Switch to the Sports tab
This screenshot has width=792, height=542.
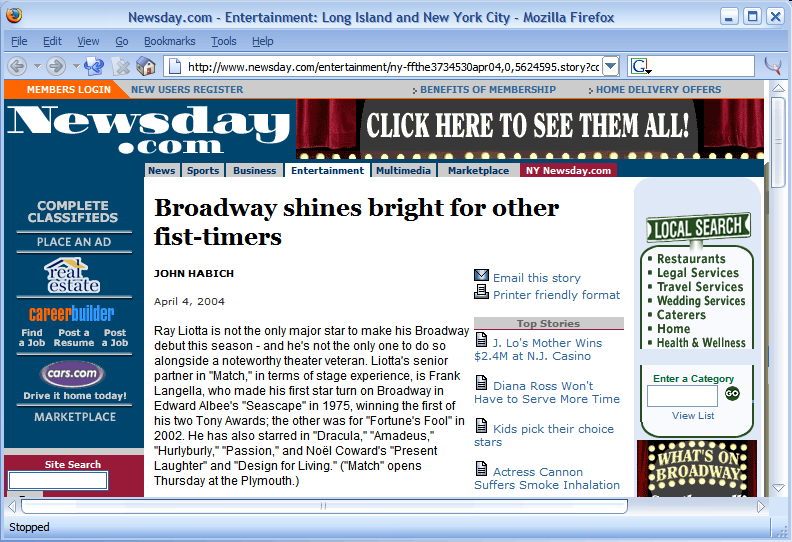(203, 170)
